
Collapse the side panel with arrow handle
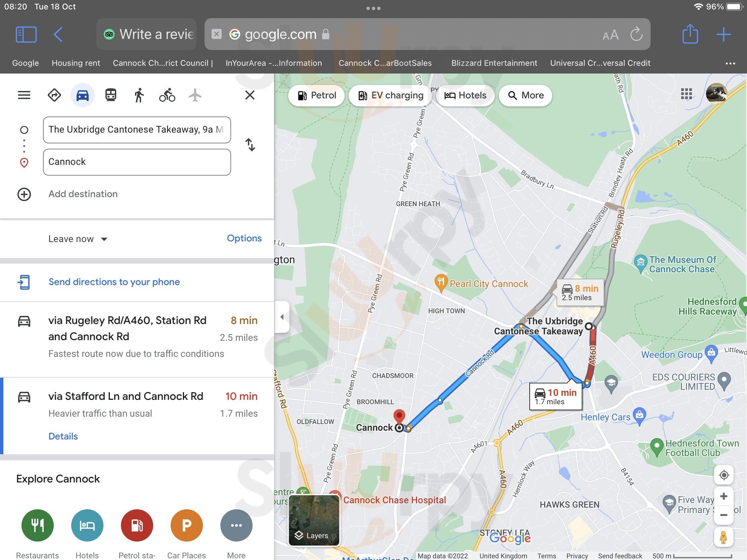tap(282, 317)
